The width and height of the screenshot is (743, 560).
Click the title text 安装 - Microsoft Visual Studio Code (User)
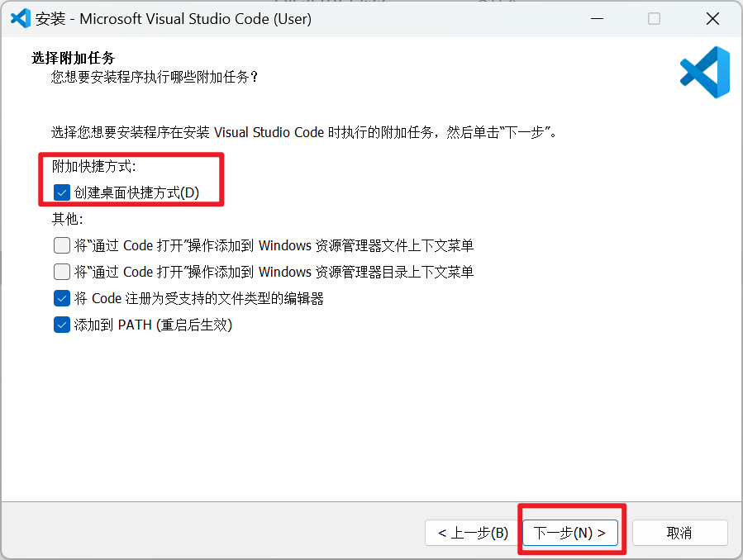[x=174, y=19]
